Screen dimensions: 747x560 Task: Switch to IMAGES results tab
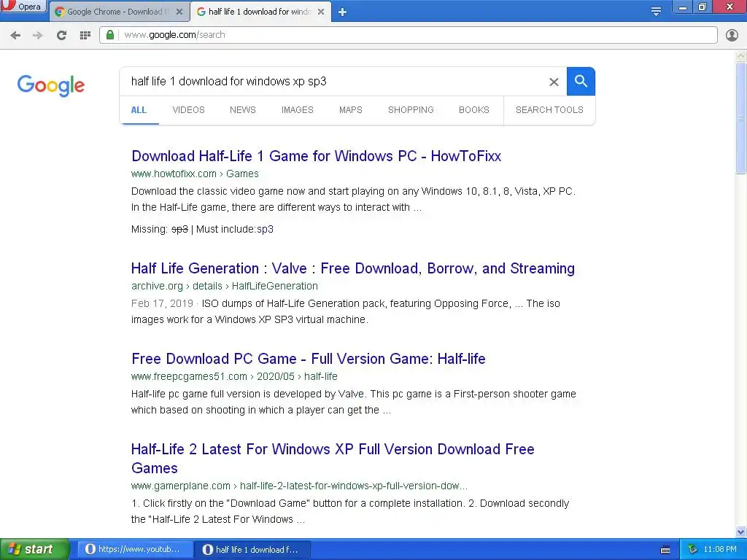click(x=298, y=110)
